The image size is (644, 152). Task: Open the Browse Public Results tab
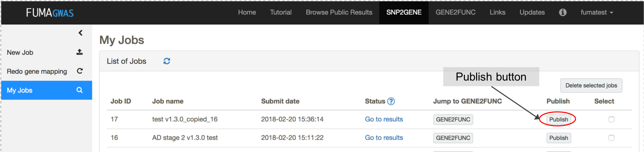[339, 13]
